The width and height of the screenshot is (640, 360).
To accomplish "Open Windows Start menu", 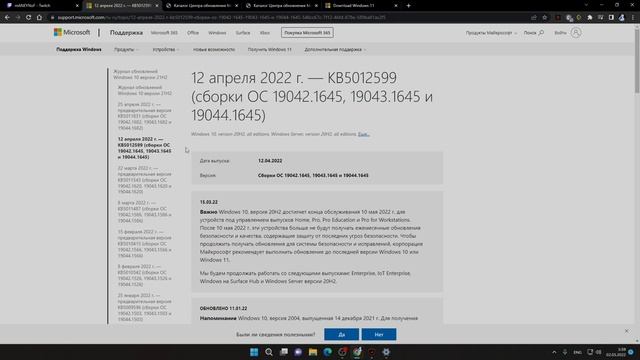I will tap(254, 352).
